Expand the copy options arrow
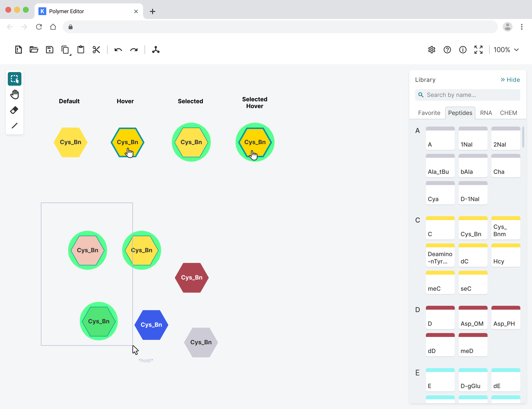The image size is (532, 409). tap(70, 54)
